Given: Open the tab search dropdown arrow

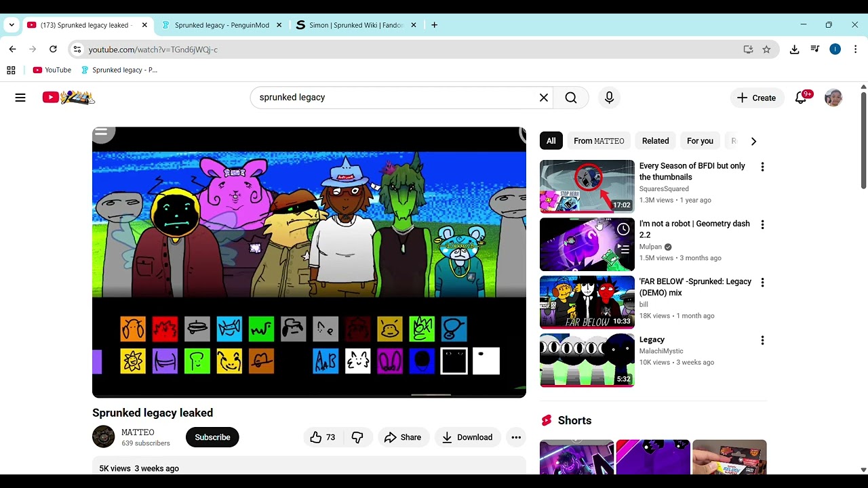Looking at the screenshot, I should [x=12, y=25].
